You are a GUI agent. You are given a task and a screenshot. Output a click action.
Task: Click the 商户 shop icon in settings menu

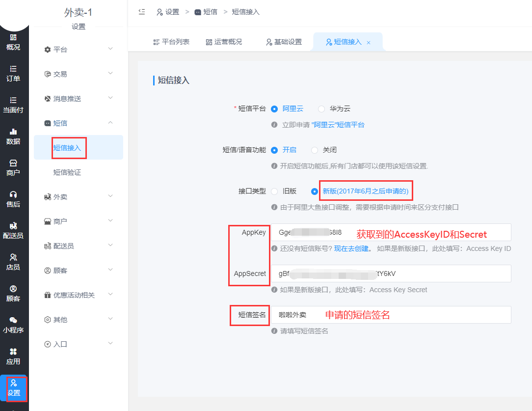[x=48, y=221]
